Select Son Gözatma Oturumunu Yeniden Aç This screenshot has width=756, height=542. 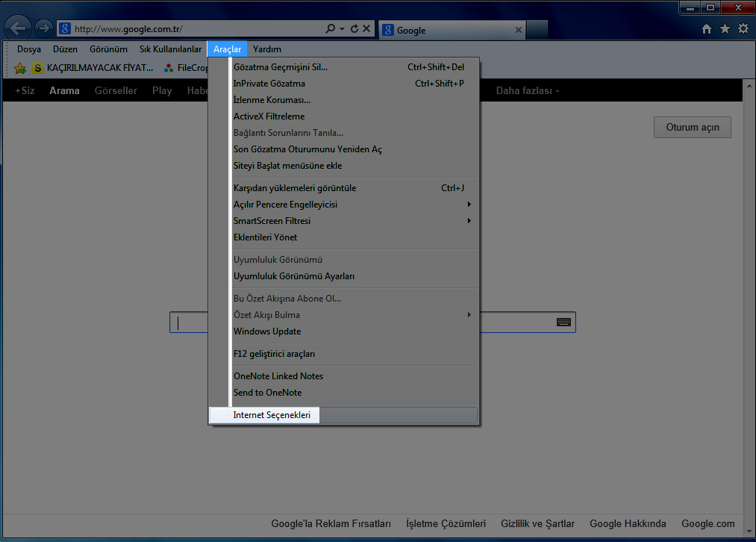click(x=344, y=149)
